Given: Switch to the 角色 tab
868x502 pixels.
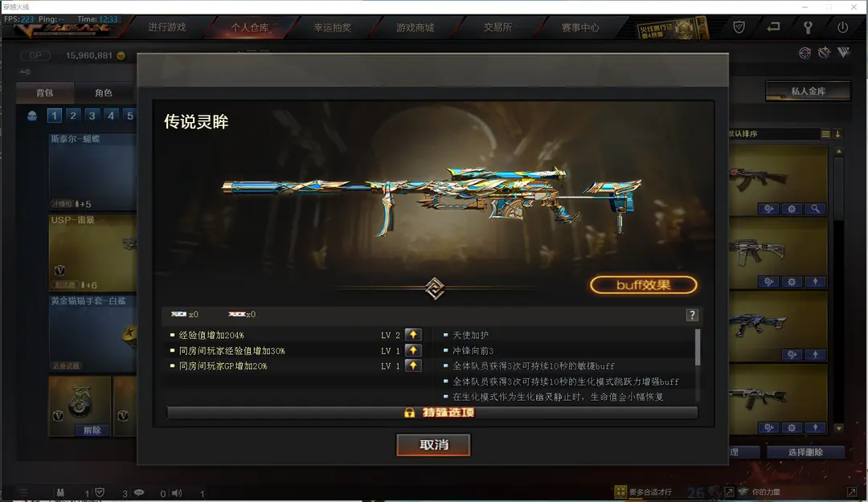Looking at the screenshot, I should click(x=104, y=93).
